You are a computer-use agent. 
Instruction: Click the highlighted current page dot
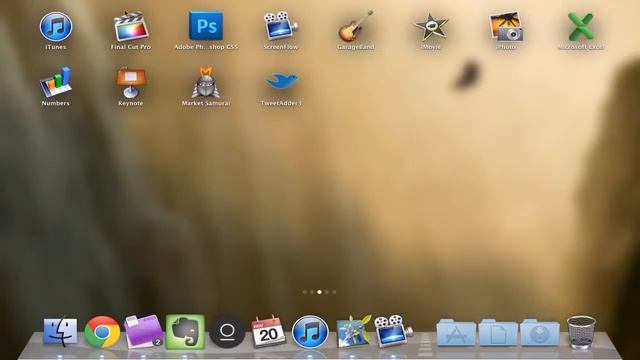[x=320, y=292]
